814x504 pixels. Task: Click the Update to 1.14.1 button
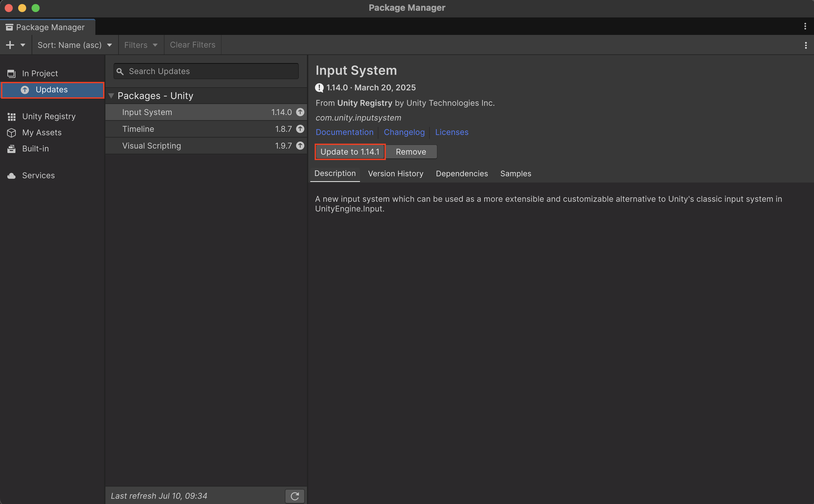[x=350, y=152]
